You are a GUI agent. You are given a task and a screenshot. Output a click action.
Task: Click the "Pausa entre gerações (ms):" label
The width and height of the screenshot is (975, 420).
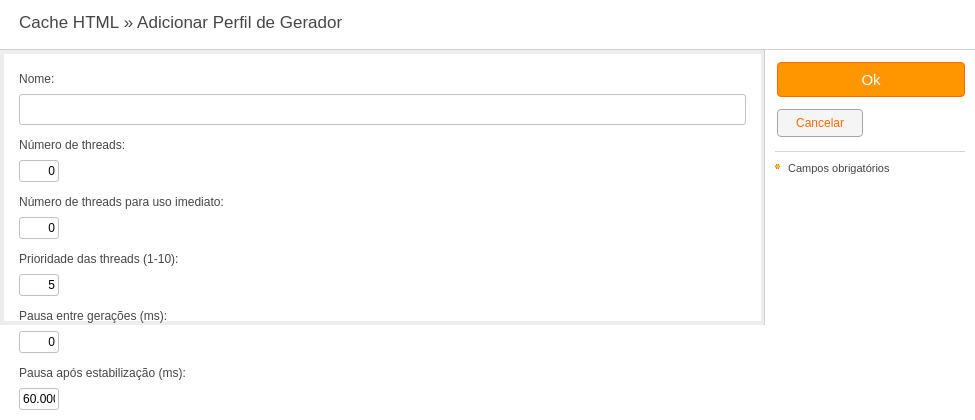click(x=93, y=316)
